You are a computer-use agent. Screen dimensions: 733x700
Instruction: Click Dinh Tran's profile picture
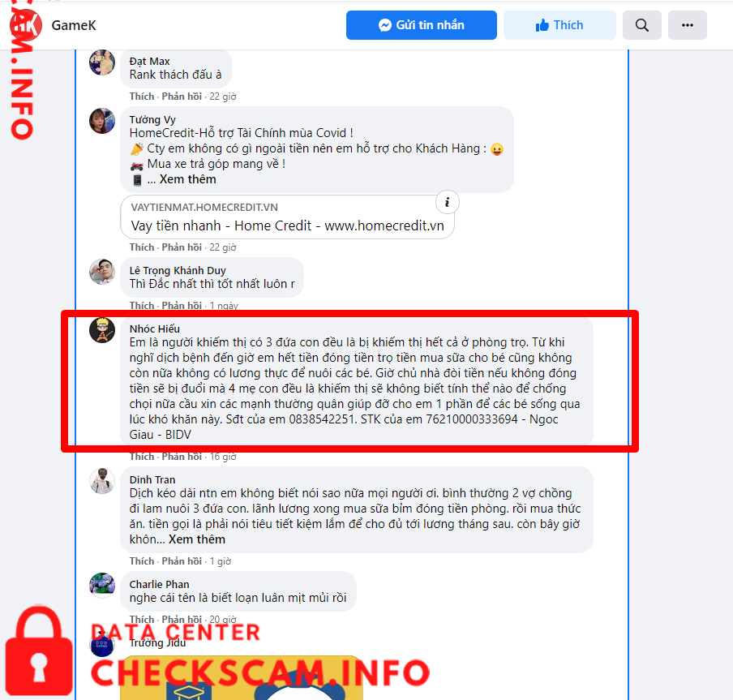tap(102, 481)
